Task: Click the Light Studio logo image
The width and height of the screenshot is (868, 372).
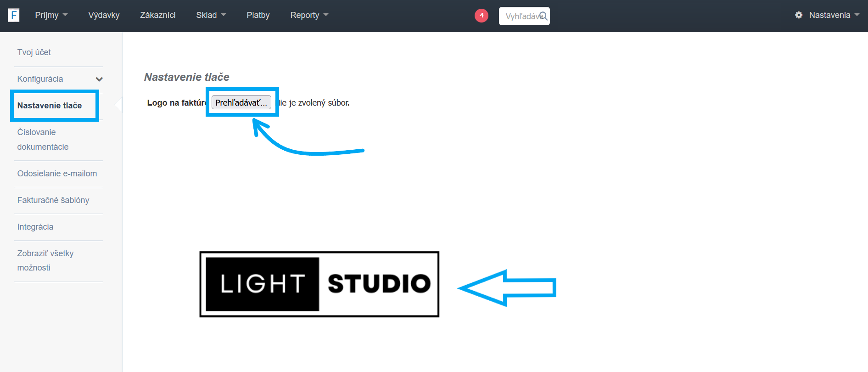Action: point(319,284)
